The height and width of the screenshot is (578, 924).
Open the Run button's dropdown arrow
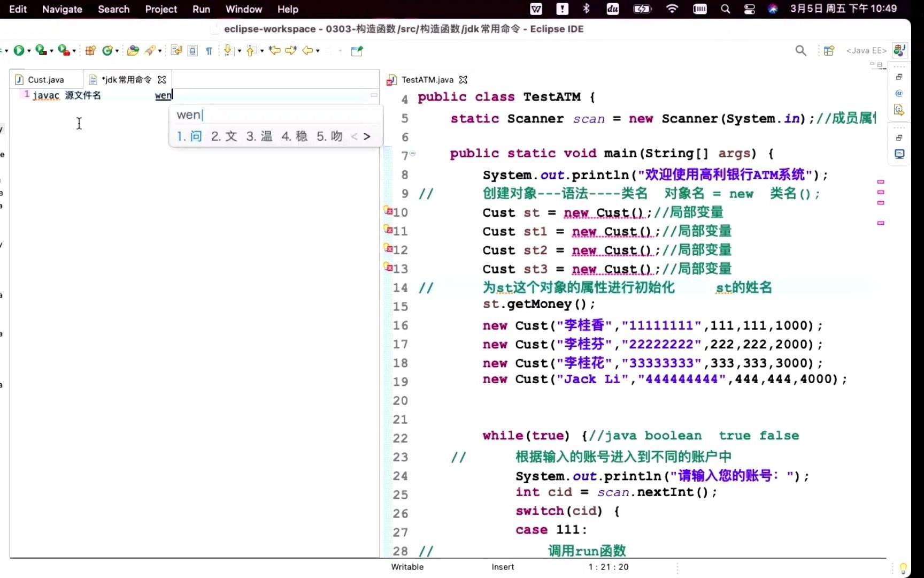pyautogui.click(x=30, y=52)
